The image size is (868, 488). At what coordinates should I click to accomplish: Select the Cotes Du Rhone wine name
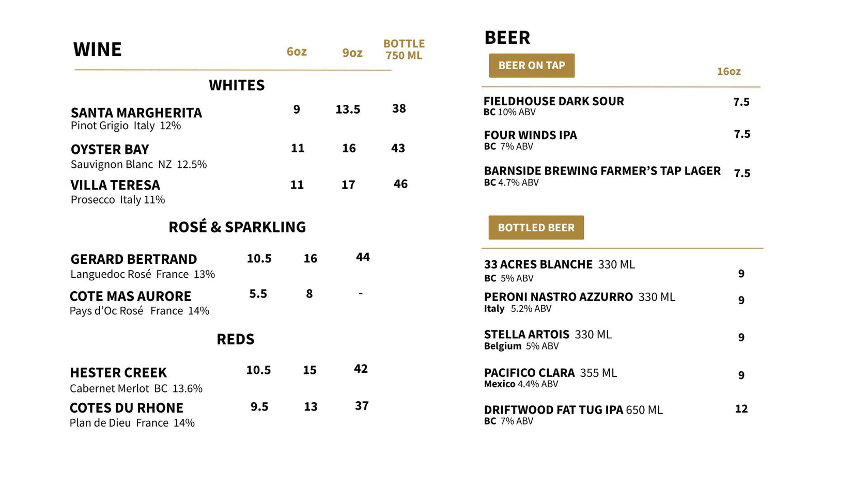[x=127, y=408]
